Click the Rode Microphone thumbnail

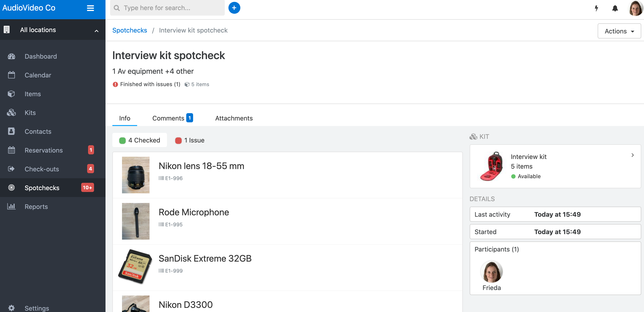(x=136, y=221)
